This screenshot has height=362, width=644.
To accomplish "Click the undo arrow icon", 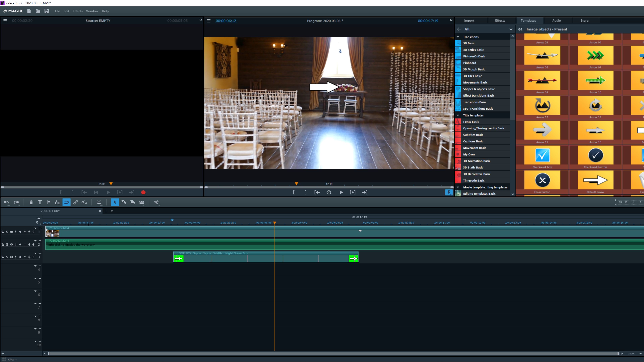I will [x=6, y=202].
